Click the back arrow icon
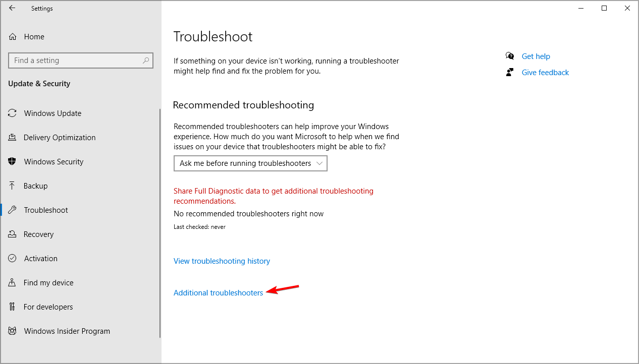Viewport: 639px width, 364px height. point(12,8)
